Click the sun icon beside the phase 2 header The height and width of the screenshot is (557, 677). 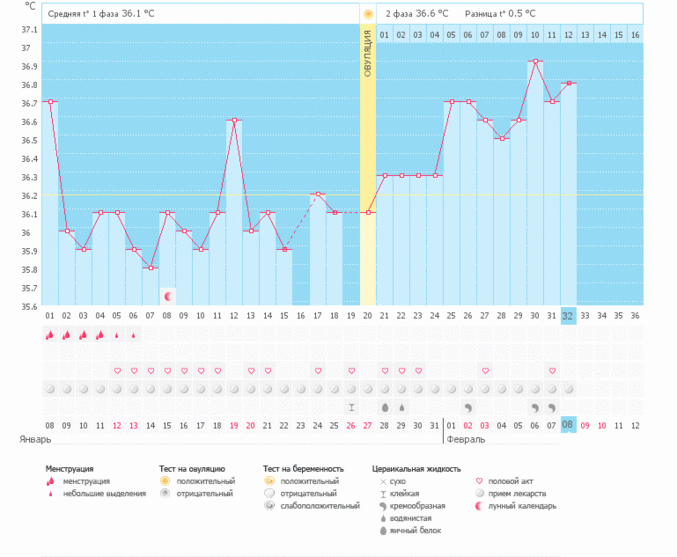pos(368,15)
